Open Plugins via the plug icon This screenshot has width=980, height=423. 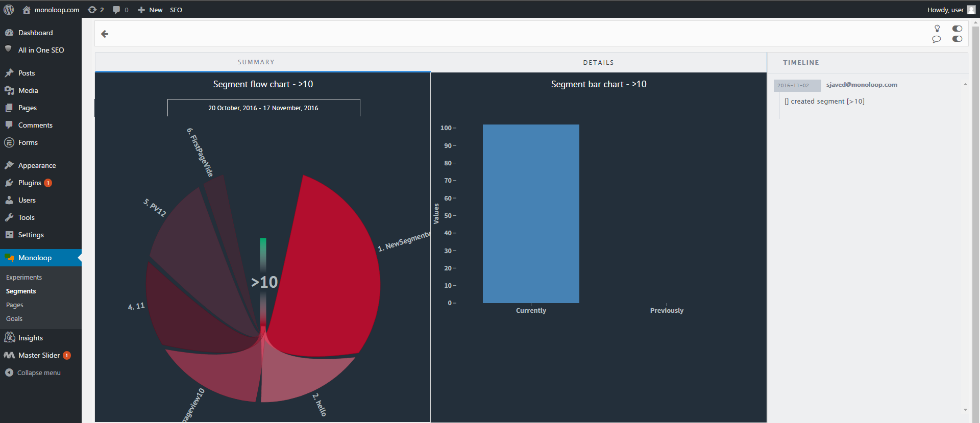(x=9, y=183)
